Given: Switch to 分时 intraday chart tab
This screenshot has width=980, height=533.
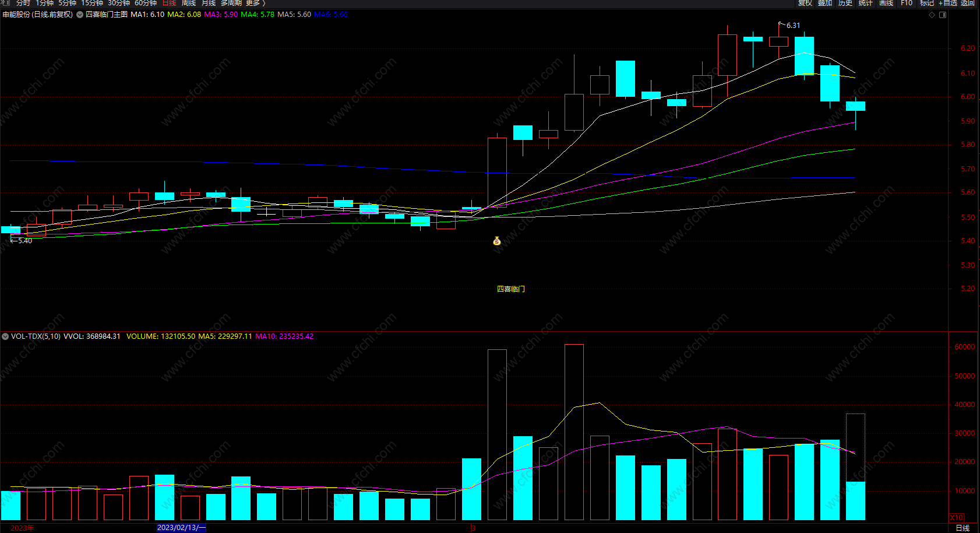Looking at the screenshot, I should pyautogui.click(x=23, y=3).
